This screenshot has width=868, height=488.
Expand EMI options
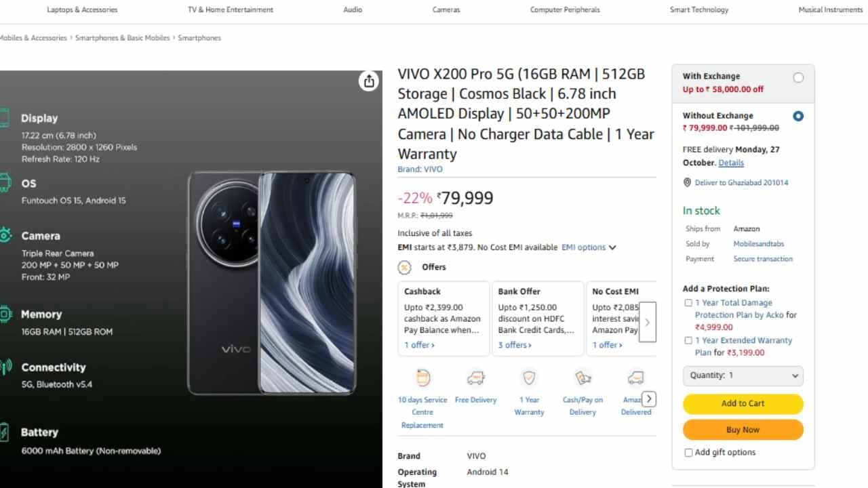point(589,247)
